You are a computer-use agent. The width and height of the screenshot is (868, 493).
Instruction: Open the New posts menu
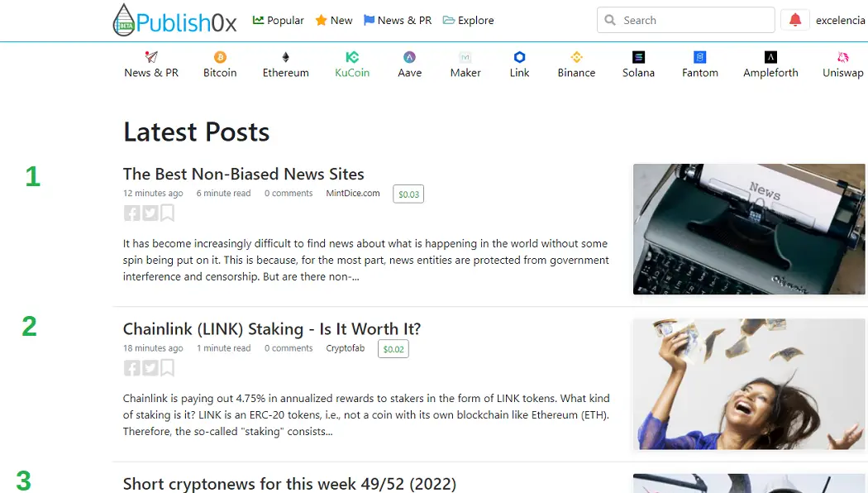tap(334, 21)
